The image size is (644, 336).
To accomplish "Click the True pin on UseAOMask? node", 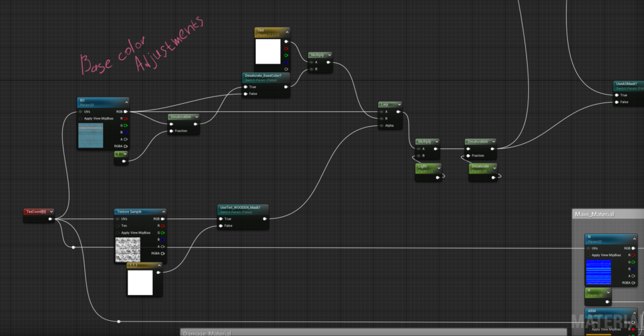I will [x=617, y=95].
